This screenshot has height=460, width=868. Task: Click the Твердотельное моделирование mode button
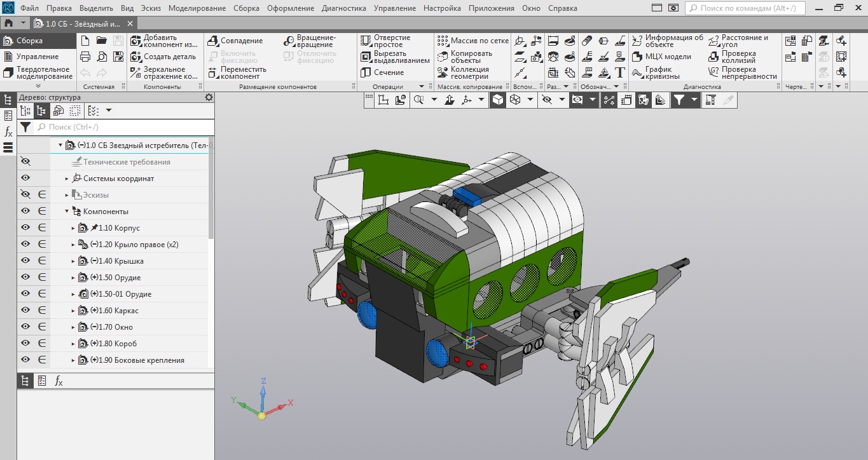coord(38,72)
